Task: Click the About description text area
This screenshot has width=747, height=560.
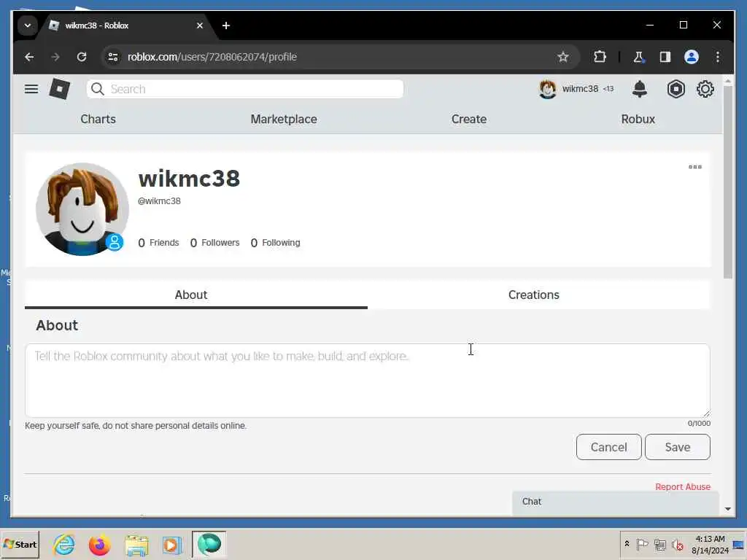Action: [368, 381]
